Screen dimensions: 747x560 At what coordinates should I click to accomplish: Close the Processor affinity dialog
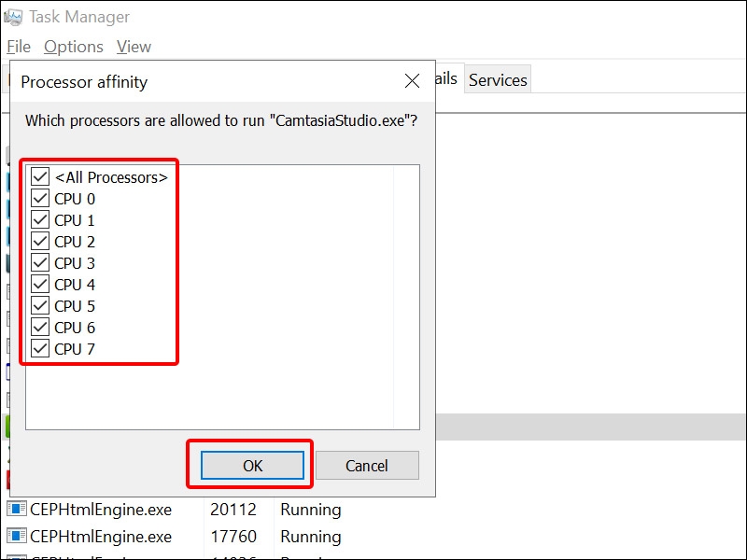[412, 81]
